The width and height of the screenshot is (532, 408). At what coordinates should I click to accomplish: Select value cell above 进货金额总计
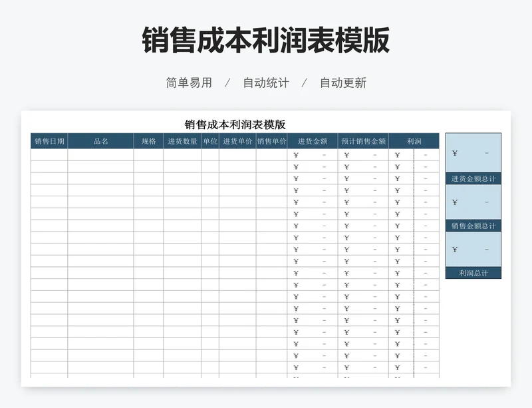tap(473, 153)
